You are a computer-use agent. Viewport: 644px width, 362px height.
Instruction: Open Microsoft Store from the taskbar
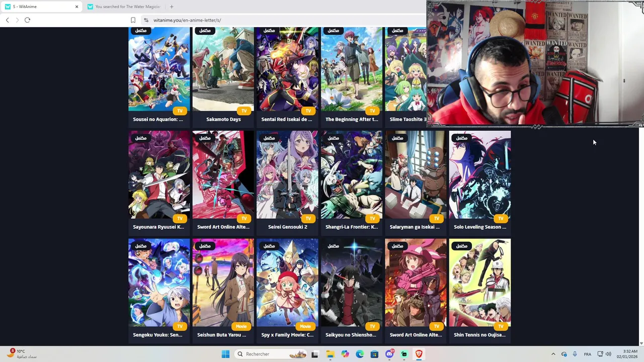click(x=374, y=354)
